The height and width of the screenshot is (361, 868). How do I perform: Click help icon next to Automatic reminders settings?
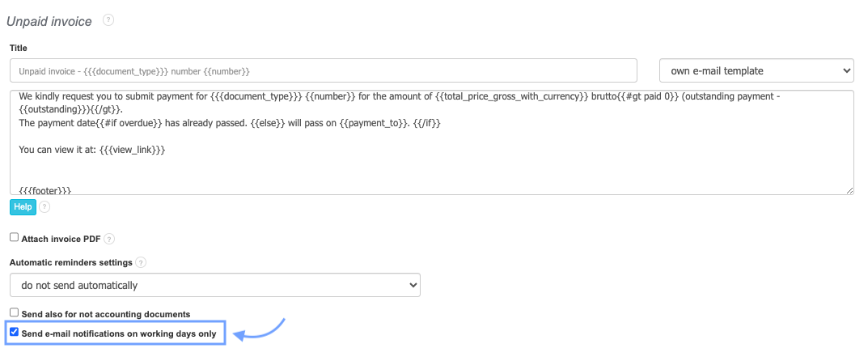(x=141, y=263)
